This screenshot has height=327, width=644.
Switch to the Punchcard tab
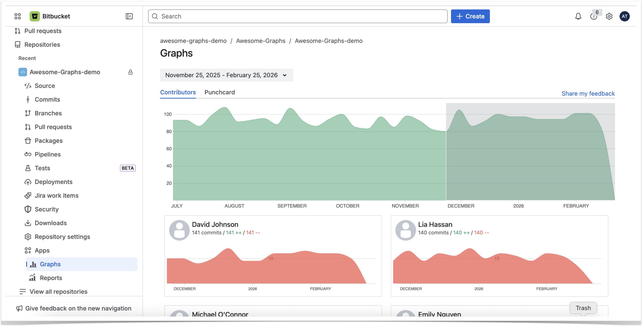[x=219, y=92]
